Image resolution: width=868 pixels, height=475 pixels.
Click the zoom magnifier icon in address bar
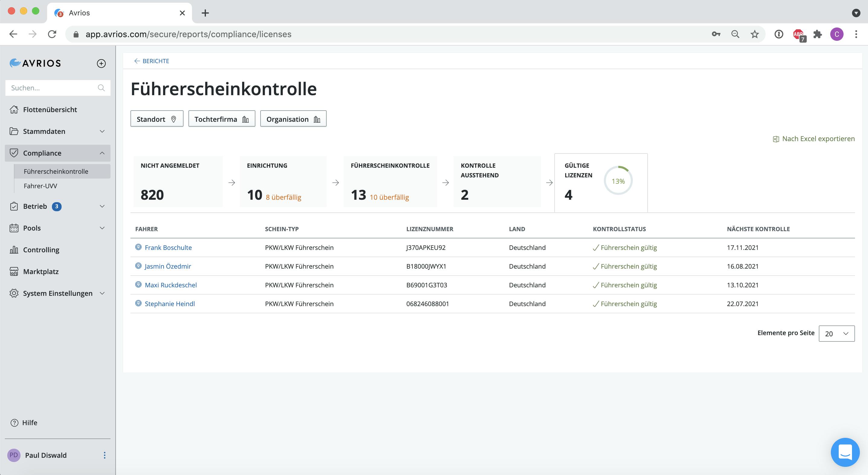(735, 34)
